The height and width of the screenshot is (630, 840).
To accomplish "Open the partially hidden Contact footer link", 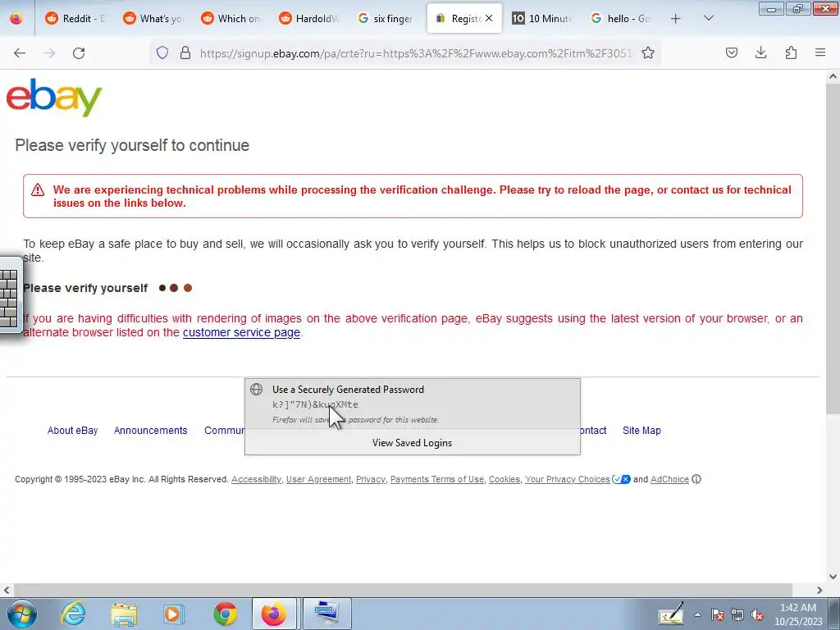I will [x=593, y=430].
